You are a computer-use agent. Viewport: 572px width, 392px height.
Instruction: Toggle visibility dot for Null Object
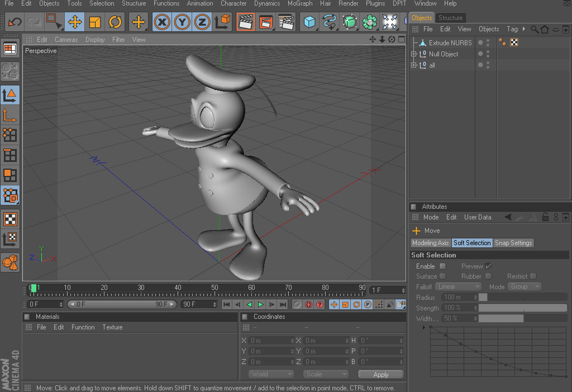(480, 54)
